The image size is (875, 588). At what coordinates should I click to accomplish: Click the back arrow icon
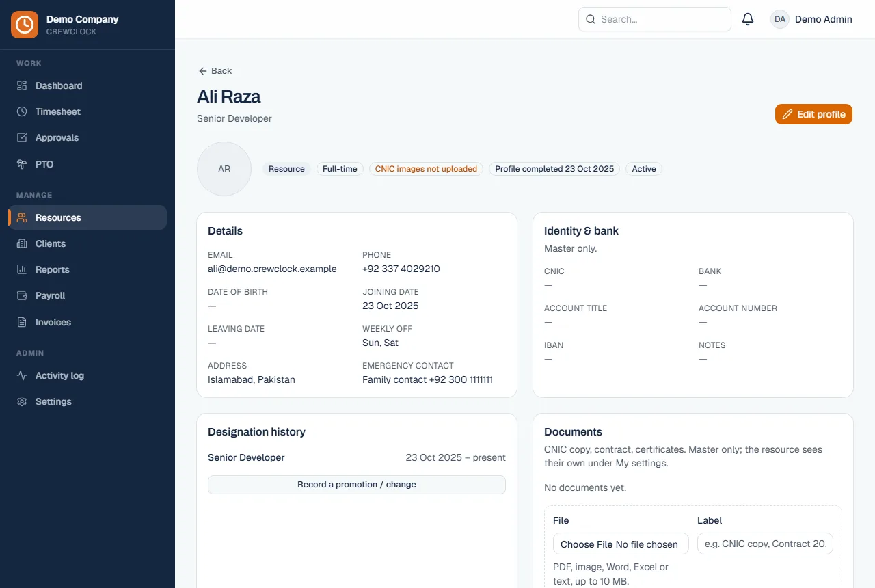202,71
